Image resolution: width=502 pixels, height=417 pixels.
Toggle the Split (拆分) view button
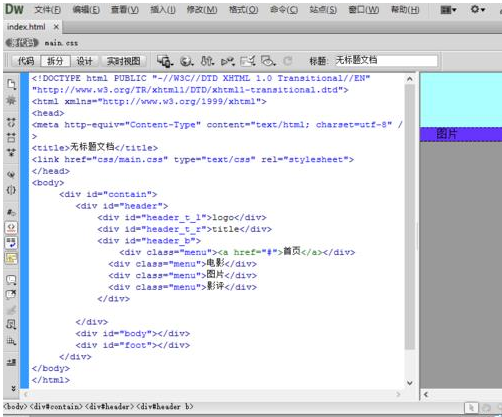click(x=55, y=61)
